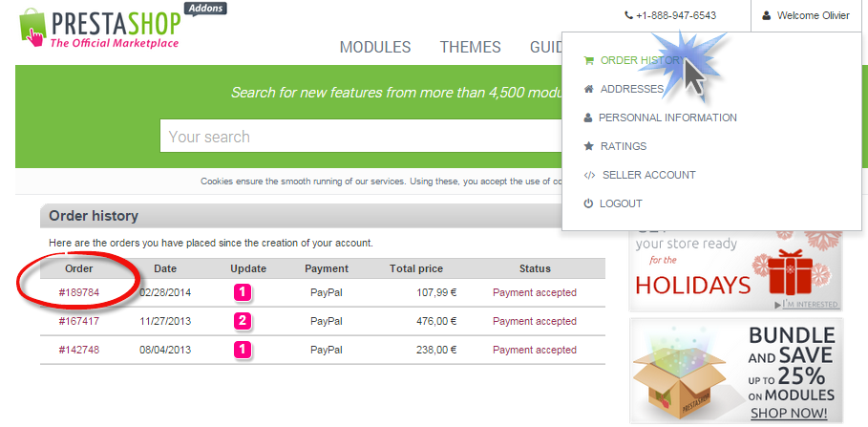Open Addresses in the account menu

(632, 89)
